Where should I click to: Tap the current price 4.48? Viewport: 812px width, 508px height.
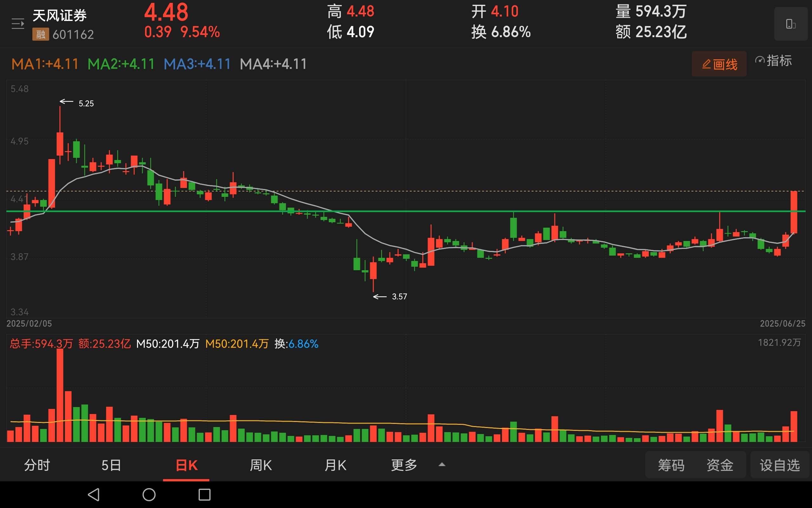pyautogui.click(x=166, y=12)
